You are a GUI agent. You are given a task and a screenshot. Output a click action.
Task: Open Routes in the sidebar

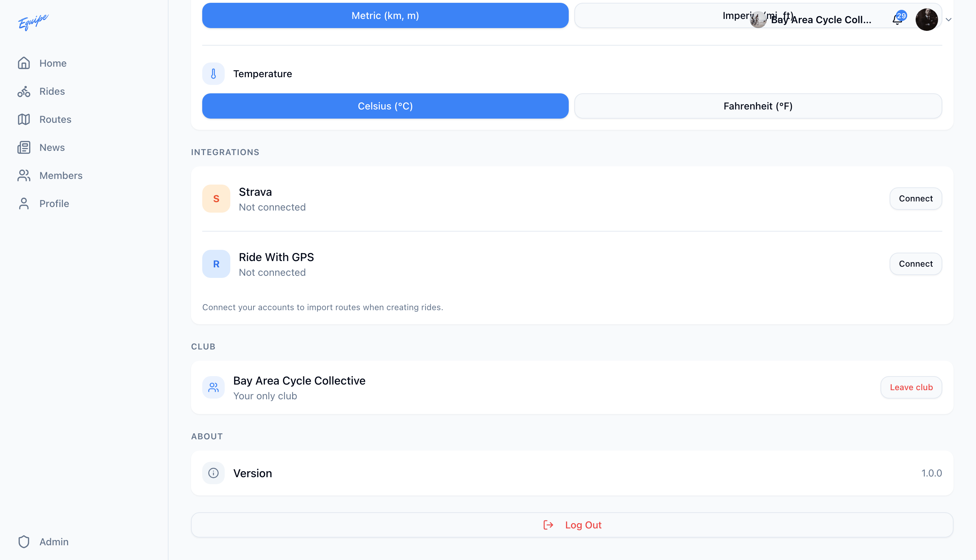click(x=55, y=119)
